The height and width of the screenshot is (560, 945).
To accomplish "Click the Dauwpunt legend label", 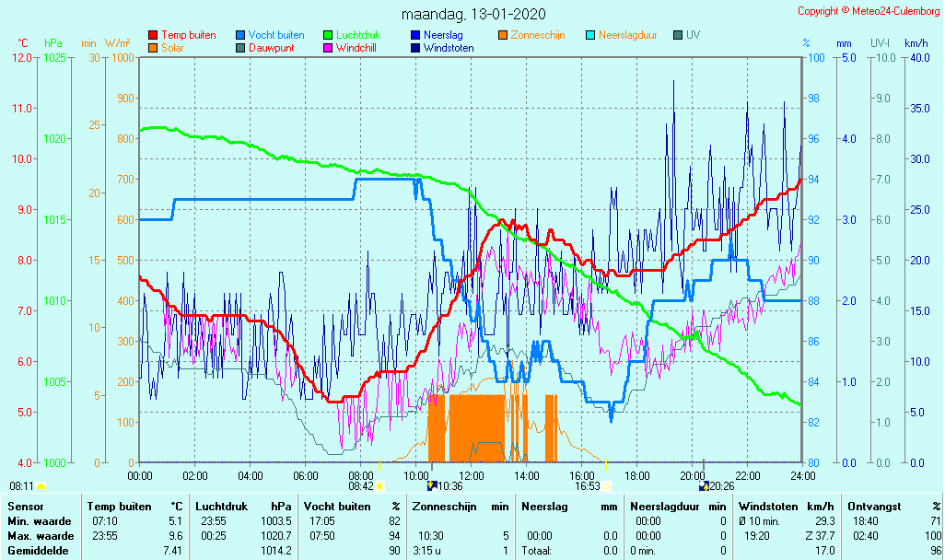I will (x=271, y=48).
